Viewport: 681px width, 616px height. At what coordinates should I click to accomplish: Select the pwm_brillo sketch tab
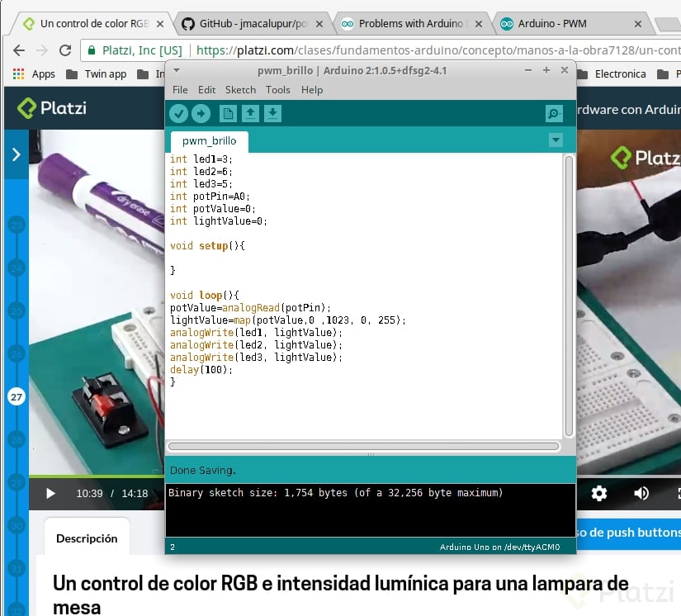click(210, 141)
